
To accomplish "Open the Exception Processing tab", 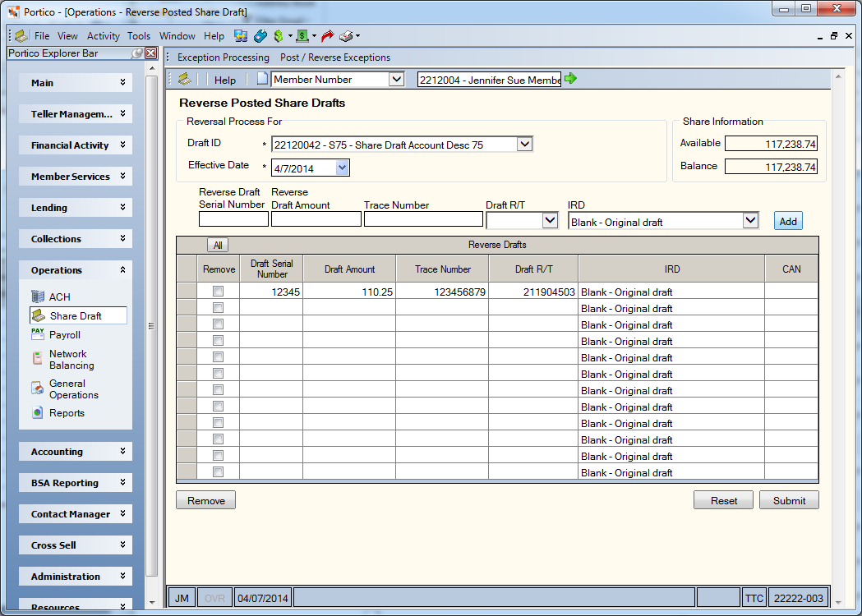I will 224,57.
